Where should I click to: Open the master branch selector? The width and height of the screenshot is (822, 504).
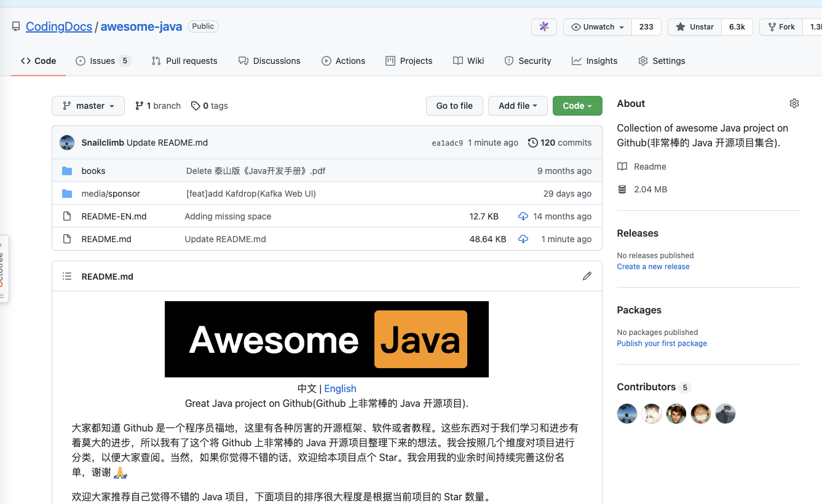coord(88,106)
